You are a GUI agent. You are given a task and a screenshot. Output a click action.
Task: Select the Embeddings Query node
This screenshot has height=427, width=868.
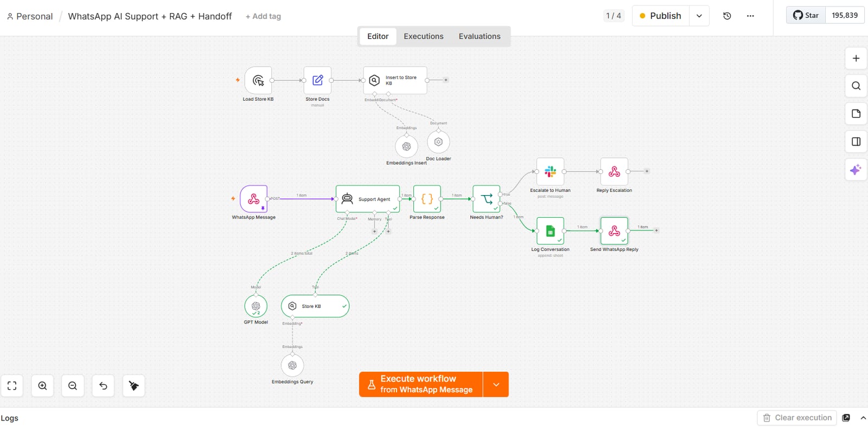[292, 365]
